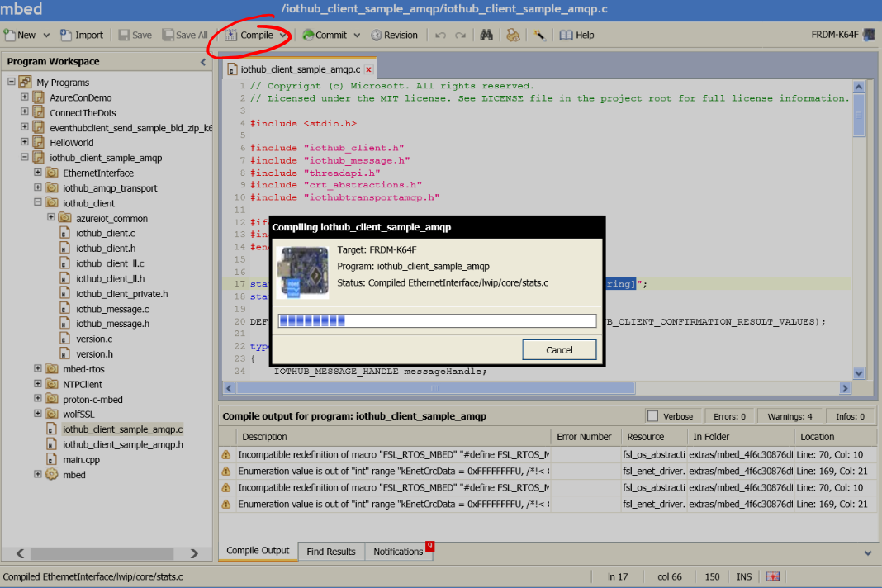The height and width of the screenshot is (588, 882).
Task: Click the Compile button in toolbar
Action: [x=249, y=35]
